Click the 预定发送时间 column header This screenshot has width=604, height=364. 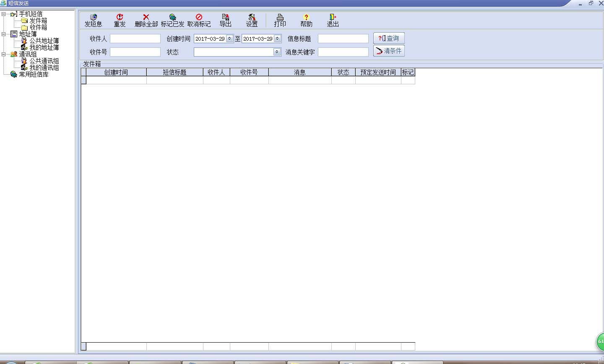point(378,72)
